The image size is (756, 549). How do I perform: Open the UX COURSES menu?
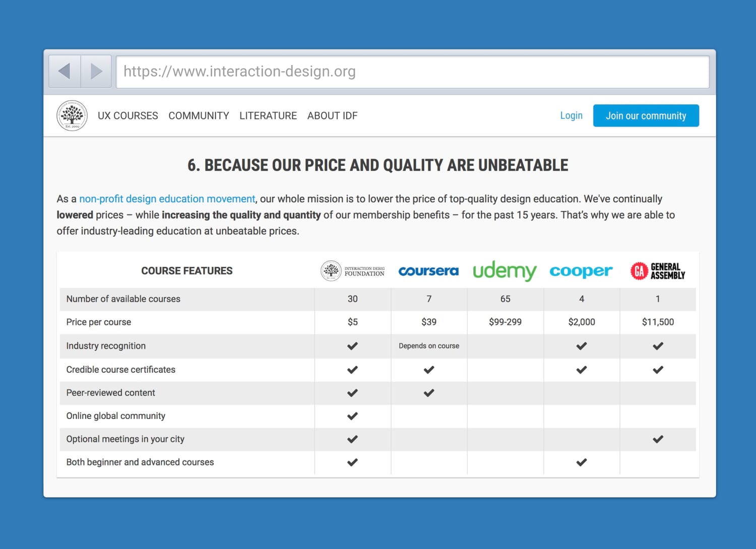click(128, 115)
